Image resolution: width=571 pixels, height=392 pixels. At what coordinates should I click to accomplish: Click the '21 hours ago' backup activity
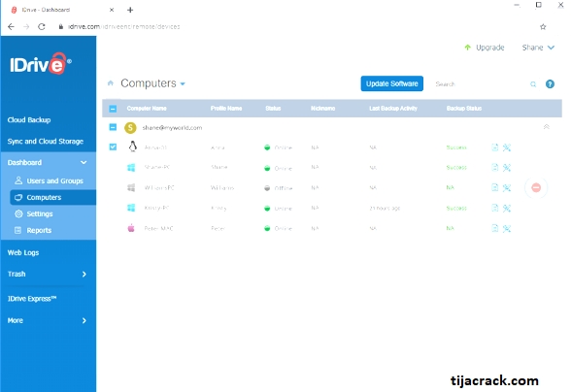385,209
